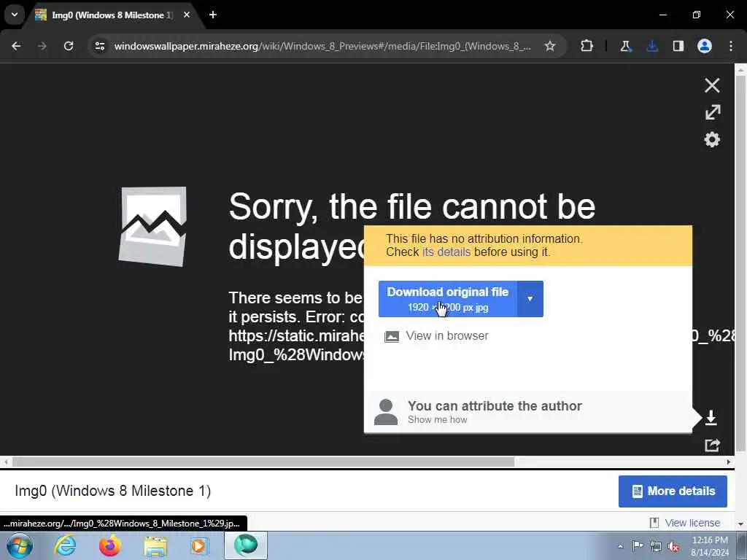Click the browser forward arrow
Image resolution: width=747 pixels, height=560 pixels.
coord(42,46)
